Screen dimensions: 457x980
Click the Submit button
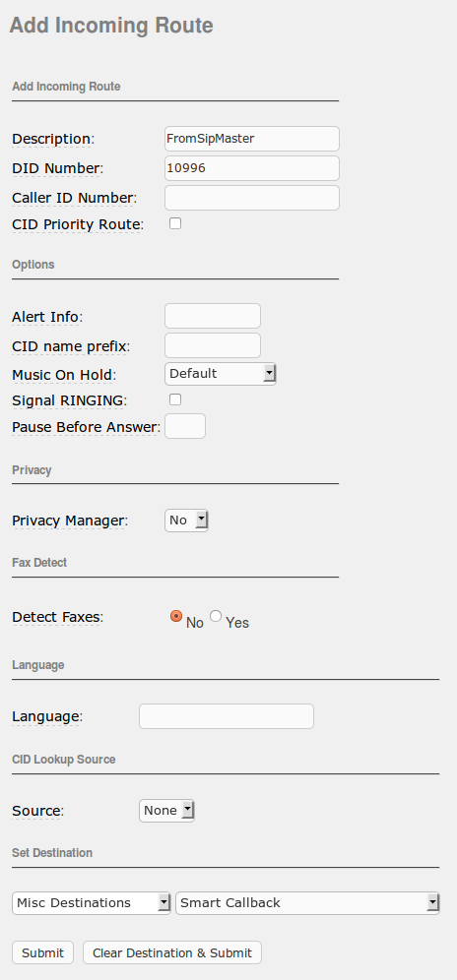point(42,952)
